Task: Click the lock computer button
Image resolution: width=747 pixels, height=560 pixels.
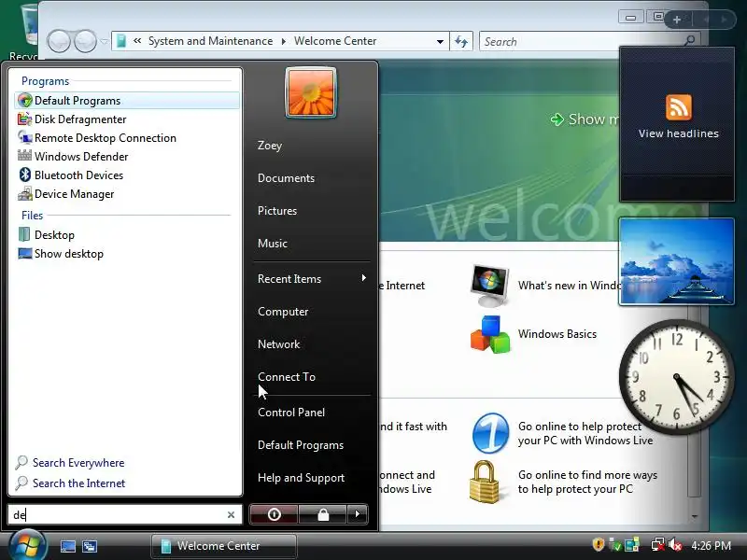Action: click(323, 514)
